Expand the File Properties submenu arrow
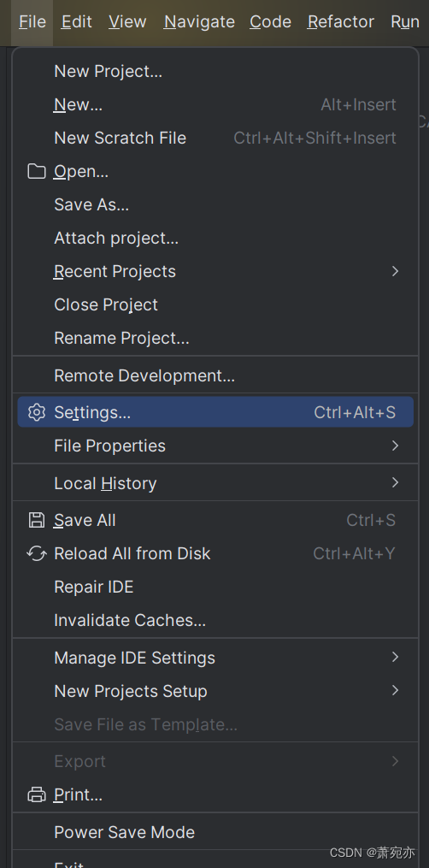 click(x=395, y=446)
